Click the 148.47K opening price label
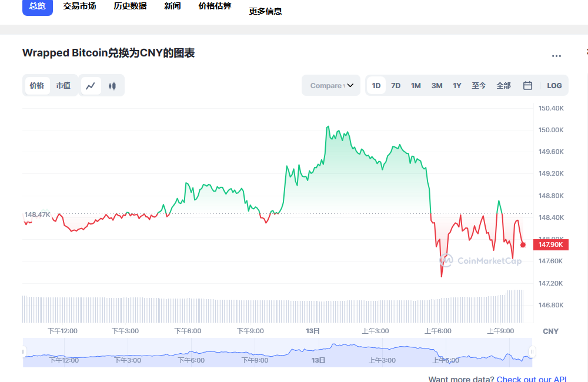Screen dimensions: 588x382 click(x=37, y=215)
